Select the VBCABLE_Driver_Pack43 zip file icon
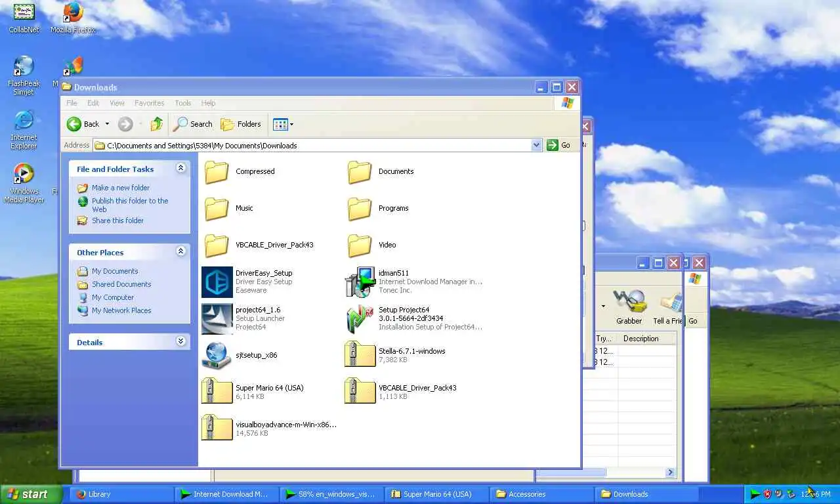Screen dimensions: 840x504 360,392
